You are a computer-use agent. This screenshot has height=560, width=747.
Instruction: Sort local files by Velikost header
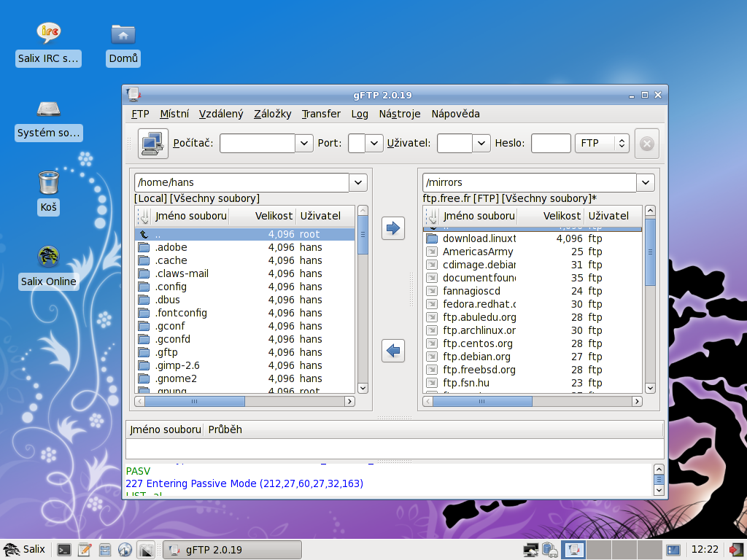pyautogui.click(x=263, y=216)
